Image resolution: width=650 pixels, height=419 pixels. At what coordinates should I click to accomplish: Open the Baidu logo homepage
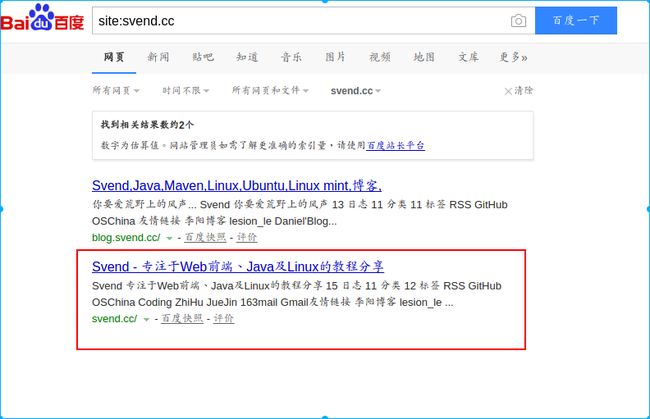(x=42, y=18)
